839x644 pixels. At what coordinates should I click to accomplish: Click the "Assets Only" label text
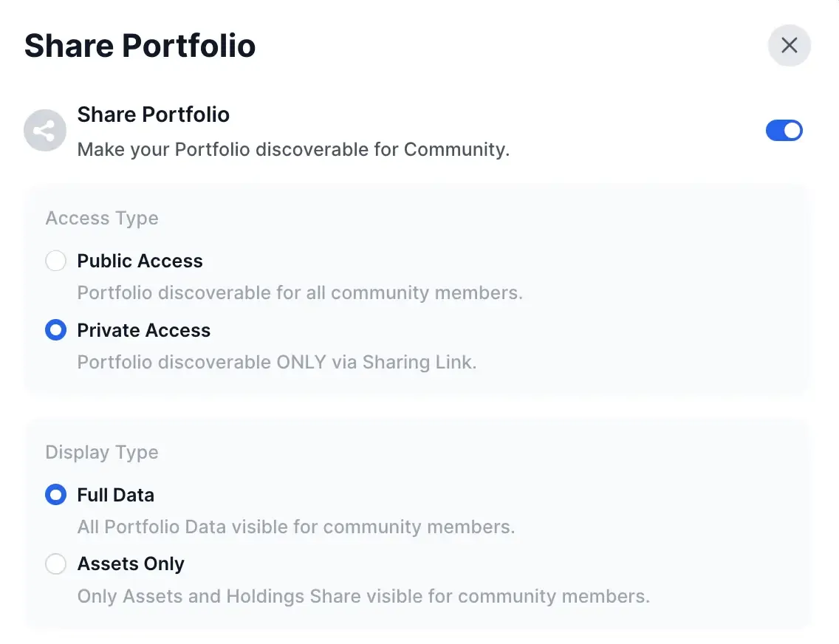coord(131,564)
